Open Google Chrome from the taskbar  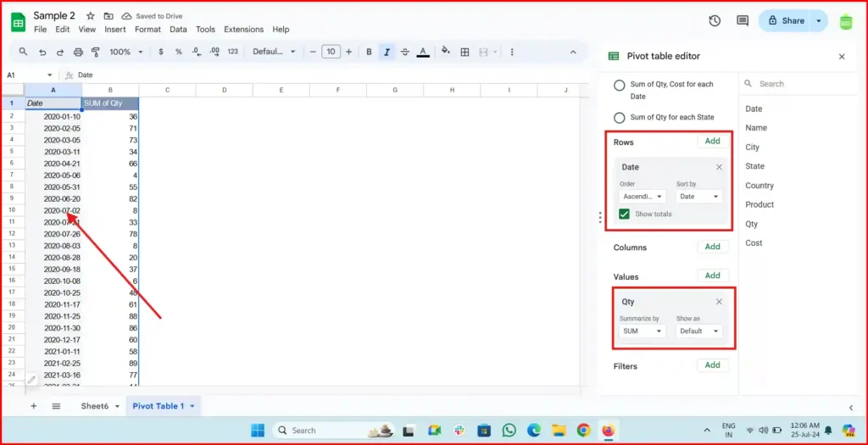583,430
